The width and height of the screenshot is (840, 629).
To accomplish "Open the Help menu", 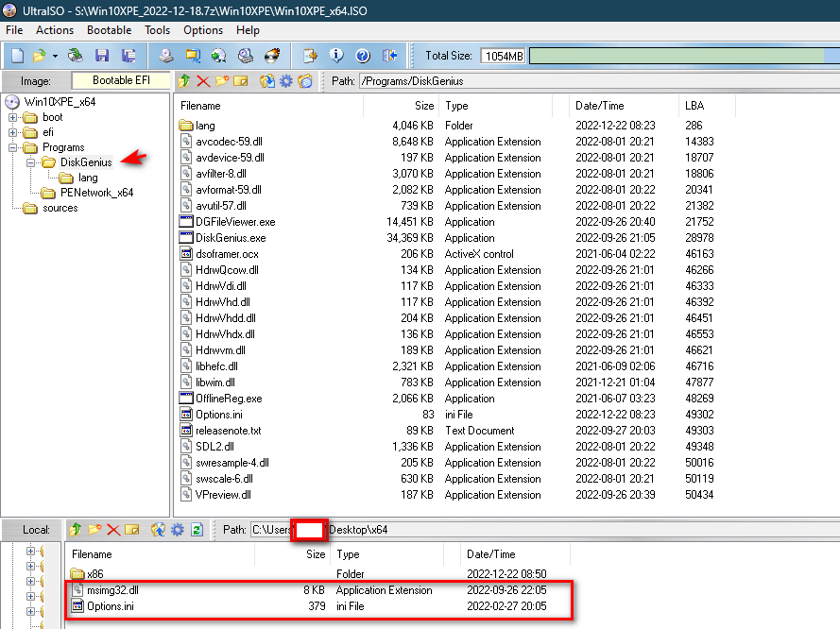I will (249, 30).
